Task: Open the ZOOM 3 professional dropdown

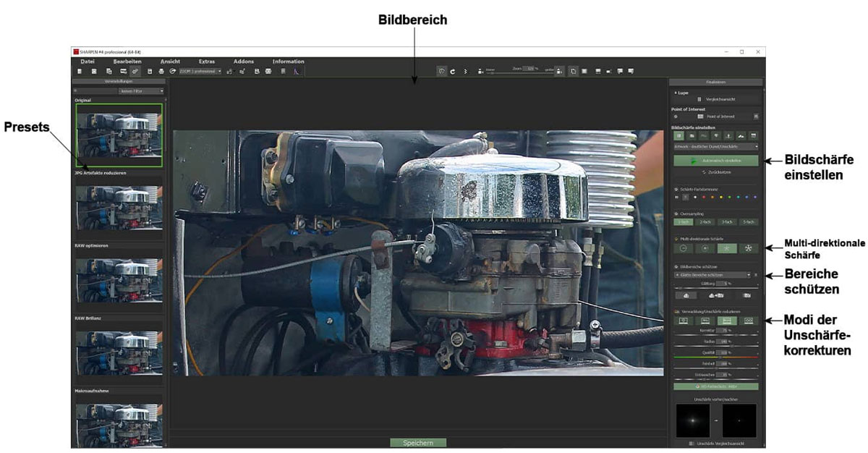Action: tap(200, 72)
